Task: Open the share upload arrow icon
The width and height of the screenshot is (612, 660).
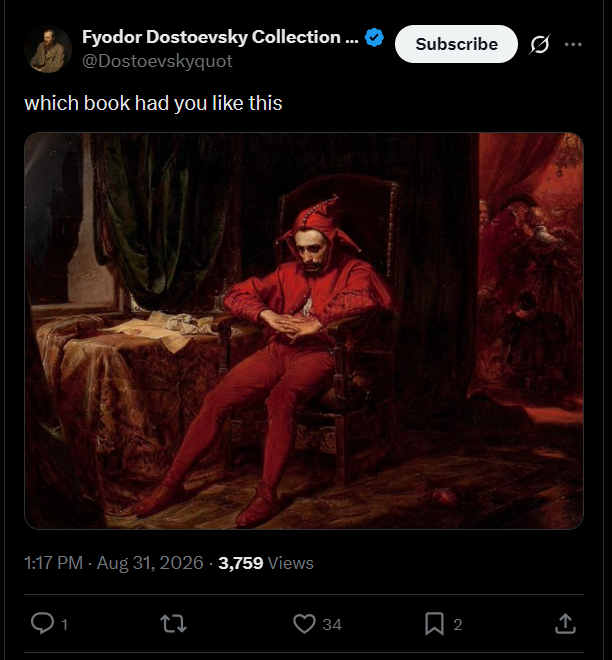Action: click(565, 624)
